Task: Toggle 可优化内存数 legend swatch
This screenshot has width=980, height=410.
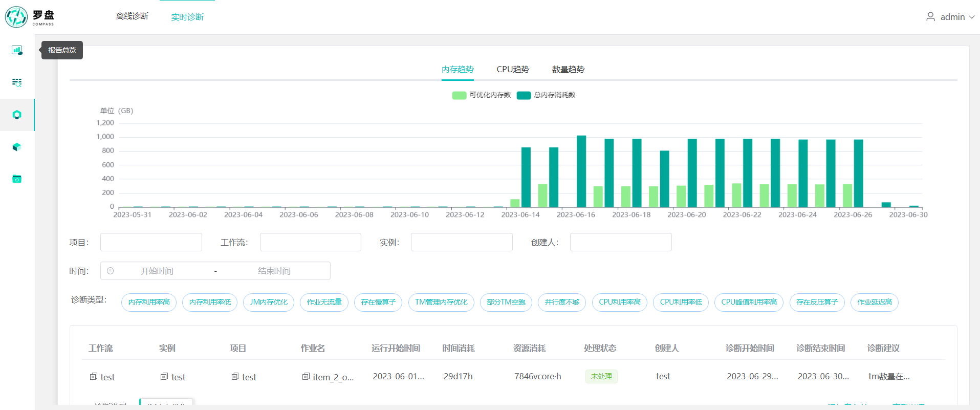Action: 459,95
